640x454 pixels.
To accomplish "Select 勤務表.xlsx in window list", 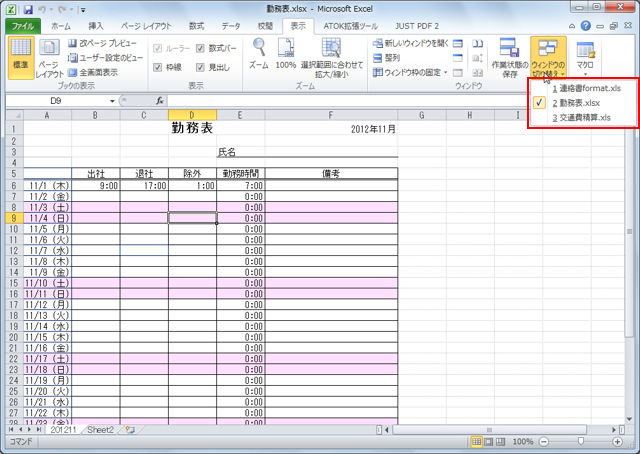I will pos(583,103).
